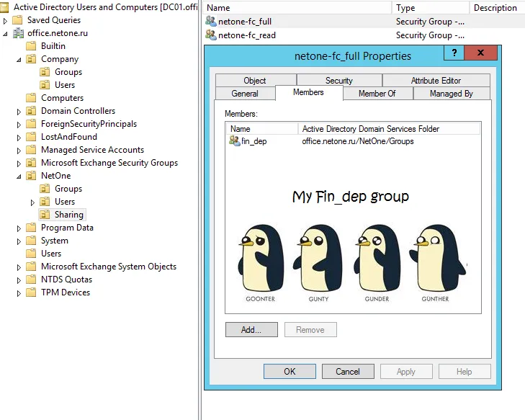Click the Active Directory Users and Computers root icon

coord(4,7)
